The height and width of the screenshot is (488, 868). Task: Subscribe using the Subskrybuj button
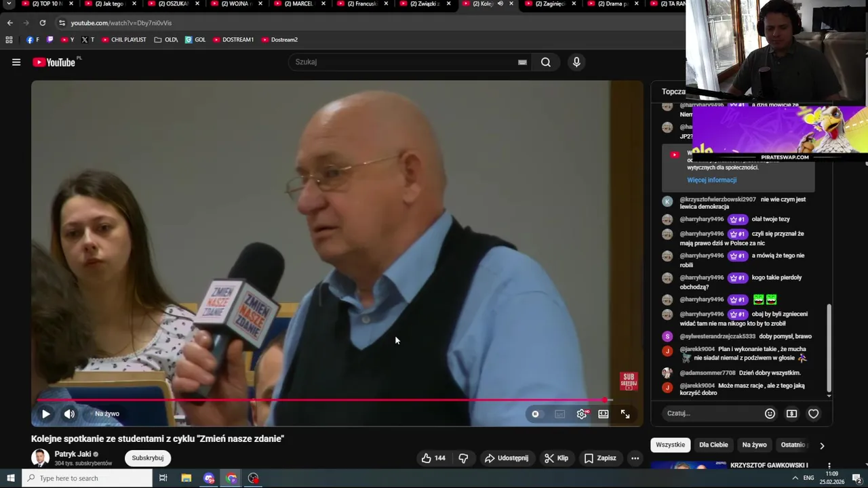(147, 458)
